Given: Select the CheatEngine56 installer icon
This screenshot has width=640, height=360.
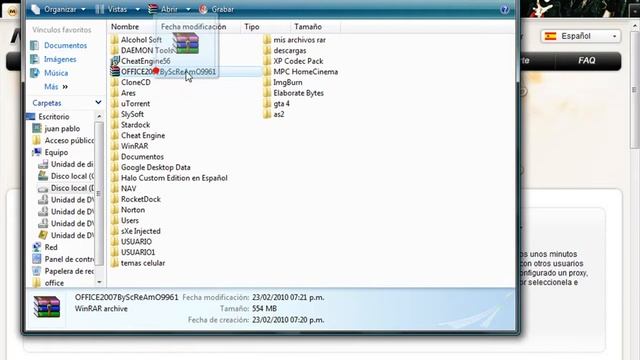Looking at the screenshot, I should pyautogui.click(x=115, y=61).
